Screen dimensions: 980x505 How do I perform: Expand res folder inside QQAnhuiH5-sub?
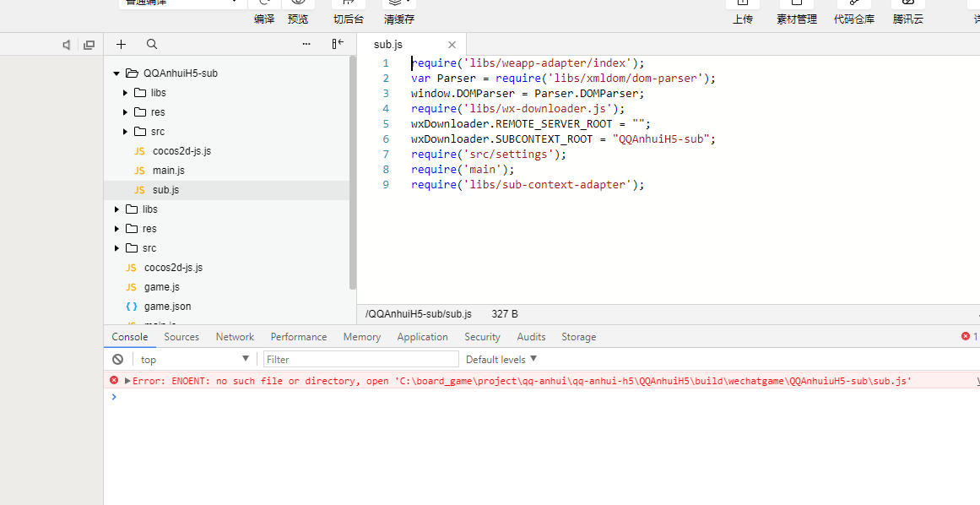point(125,111)
